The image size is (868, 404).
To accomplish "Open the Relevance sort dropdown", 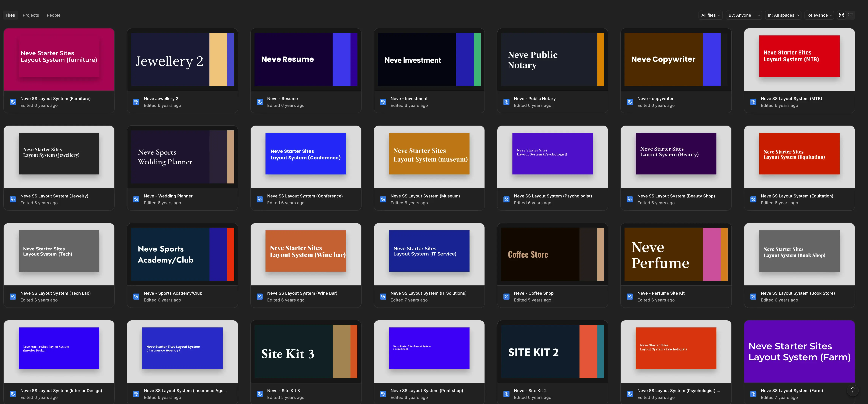I will click(x=819, y=15).
